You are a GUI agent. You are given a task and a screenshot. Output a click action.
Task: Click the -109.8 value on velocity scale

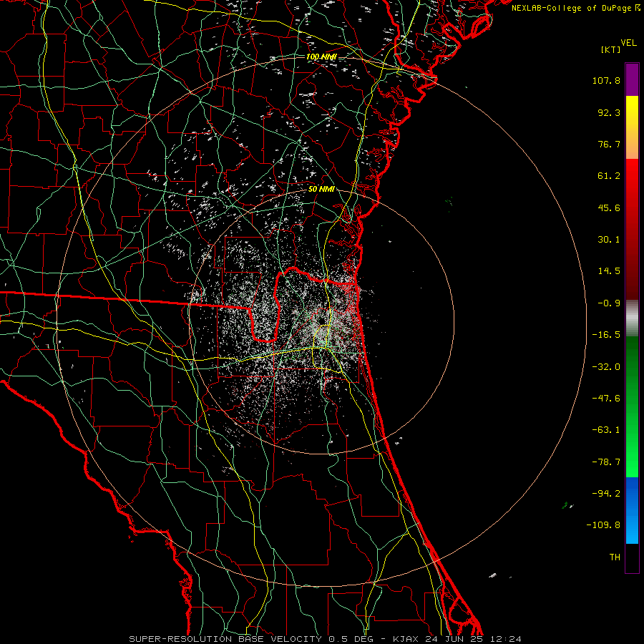(604, 525)
